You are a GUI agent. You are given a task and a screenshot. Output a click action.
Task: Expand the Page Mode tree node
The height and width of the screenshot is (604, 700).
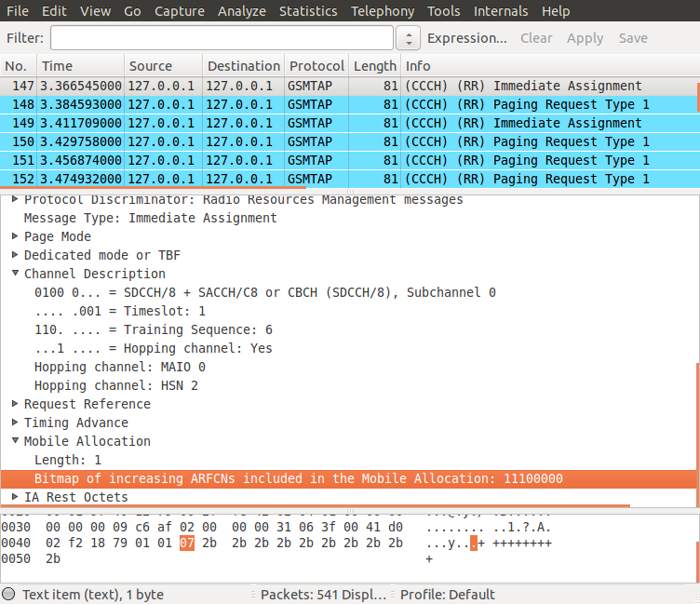15,236
